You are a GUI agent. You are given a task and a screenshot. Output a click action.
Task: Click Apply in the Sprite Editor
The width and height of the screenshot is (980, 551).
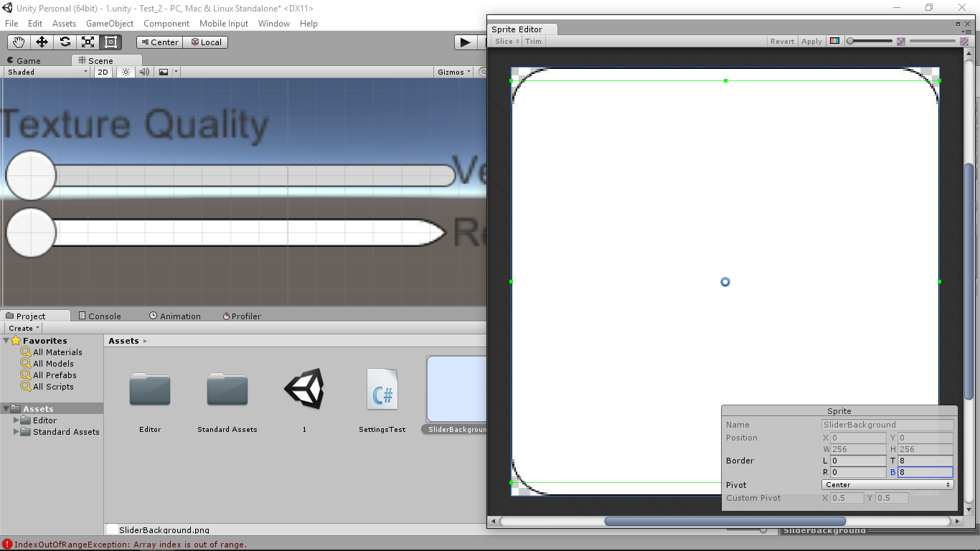coord(811,41)
